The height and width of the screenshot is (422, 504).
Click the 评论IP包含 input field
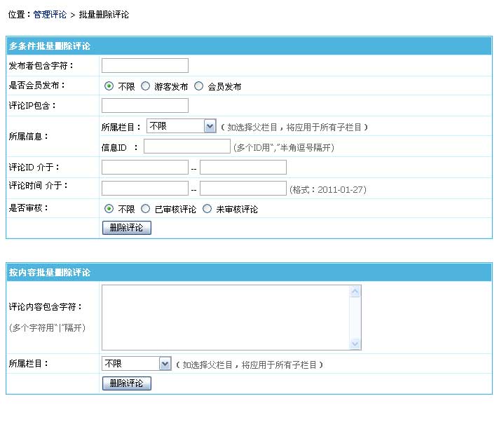pos(145,106)
